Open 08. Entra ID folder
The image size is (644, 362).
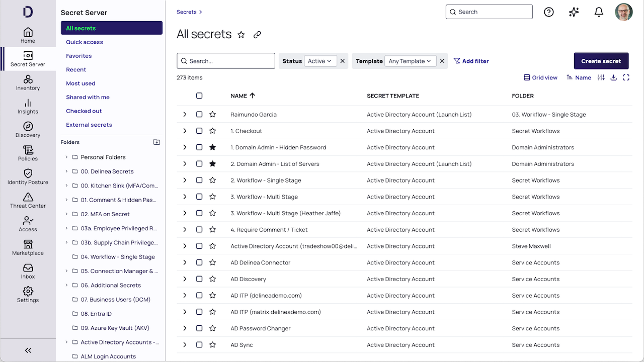coord(96,314)
